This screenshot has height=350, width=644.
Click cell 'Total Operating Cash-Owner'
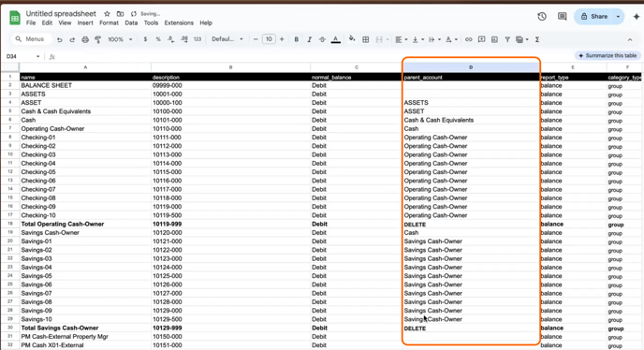click(85, 224)
